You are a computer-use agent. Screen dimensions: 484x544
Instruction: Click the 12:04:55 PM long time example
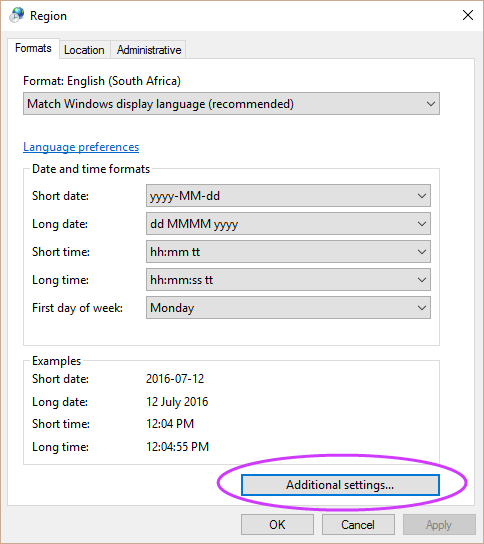click(x=177, y=447)
